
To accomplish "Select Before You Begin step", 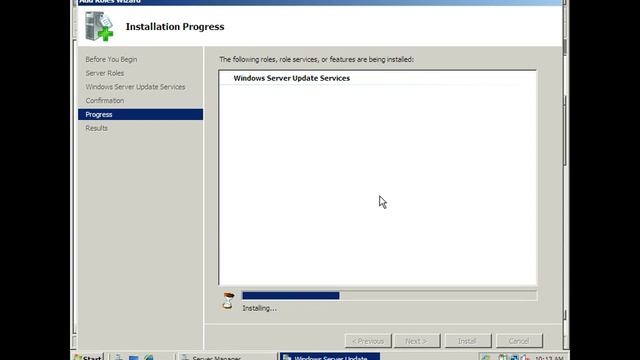I will point(111,59).
